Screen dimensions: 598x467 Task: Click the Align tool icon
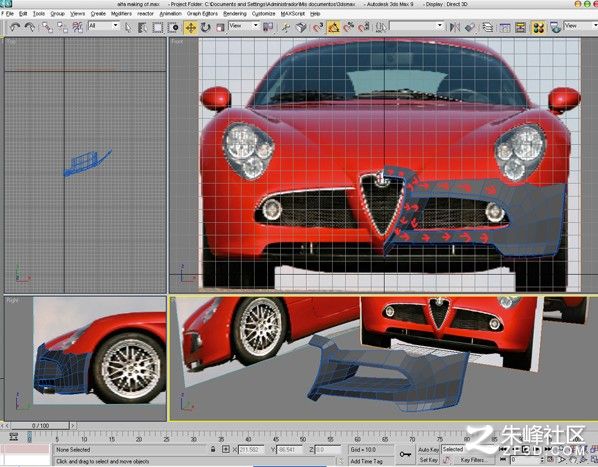[470, 27]
